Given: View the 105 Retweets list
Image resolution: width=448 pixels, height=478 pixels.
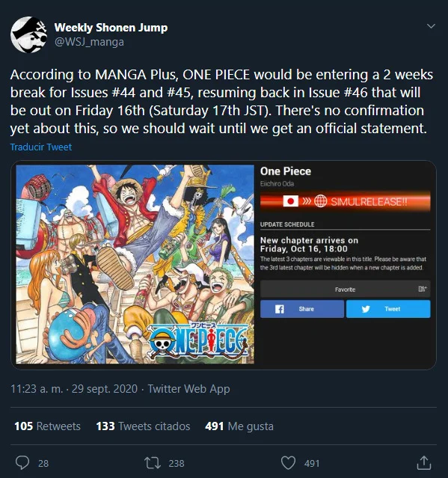Looking at the screenshot, I should tap(48, 426).
